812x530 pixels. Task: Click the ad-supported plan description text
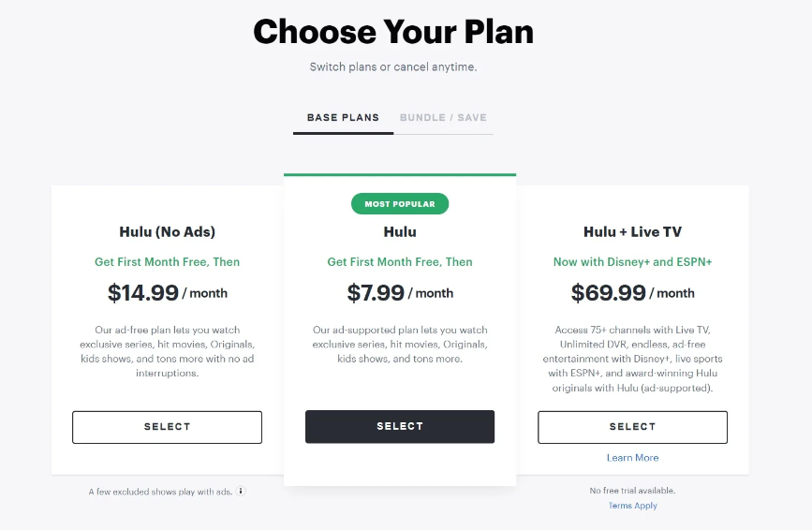pos(400,345)
